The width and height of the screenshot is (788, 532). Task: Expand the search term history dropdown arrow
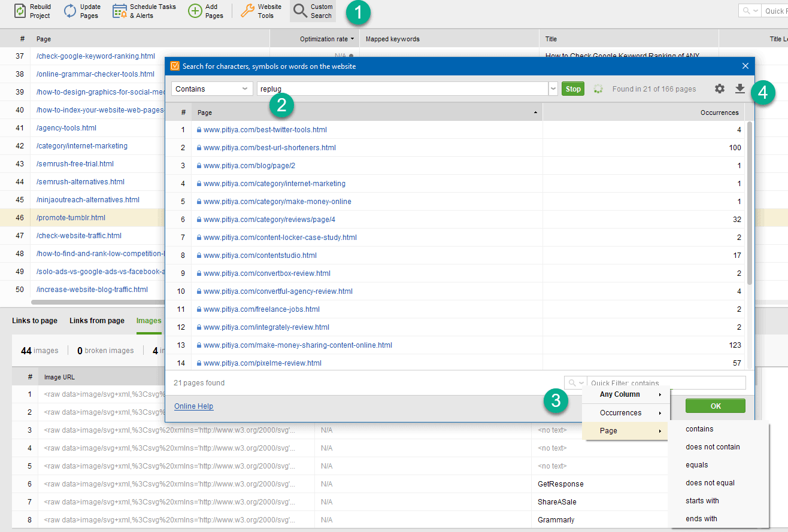pos(553,89)
